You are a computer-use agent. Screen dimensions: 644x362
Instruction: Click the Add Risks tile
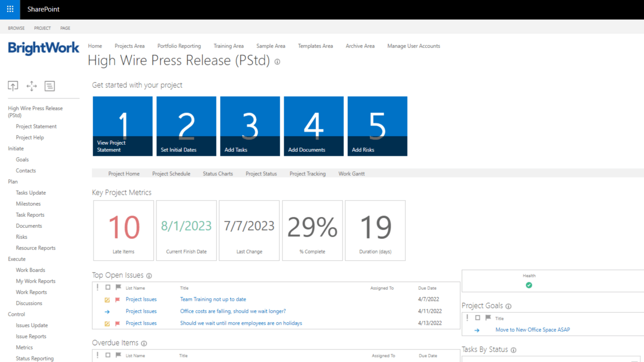[x=377, y=126]
